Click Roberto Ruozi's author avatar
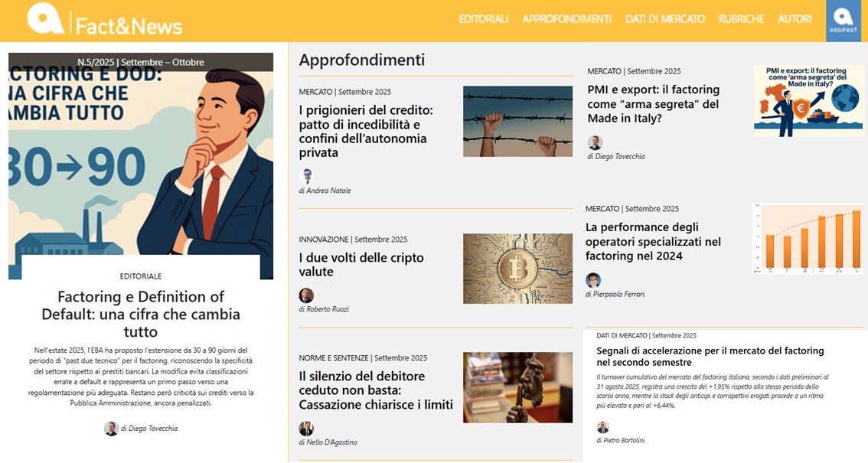Image resolution: width=868 pixels, height=463 pixels. pyautogui.click(x=306, y=295)
